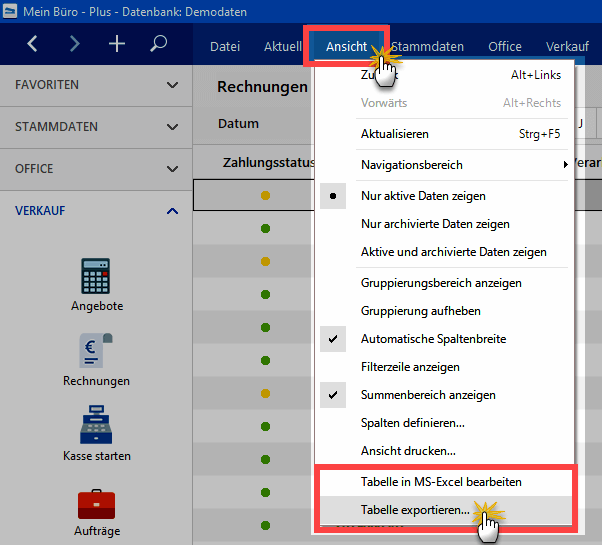Click the plus icon to add new
602x545 pixels.
[117, 44]
